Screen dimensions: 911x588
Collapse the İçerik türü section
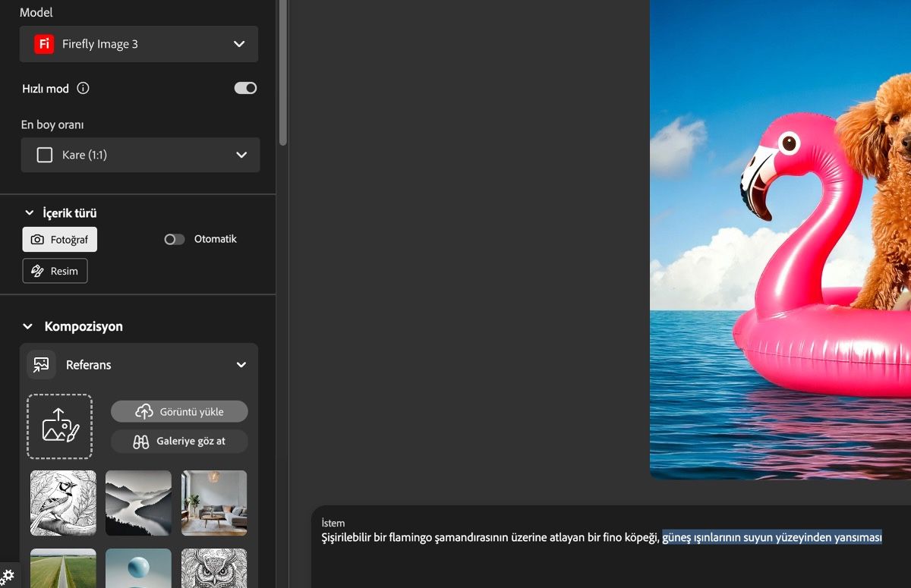pos(30,213)
